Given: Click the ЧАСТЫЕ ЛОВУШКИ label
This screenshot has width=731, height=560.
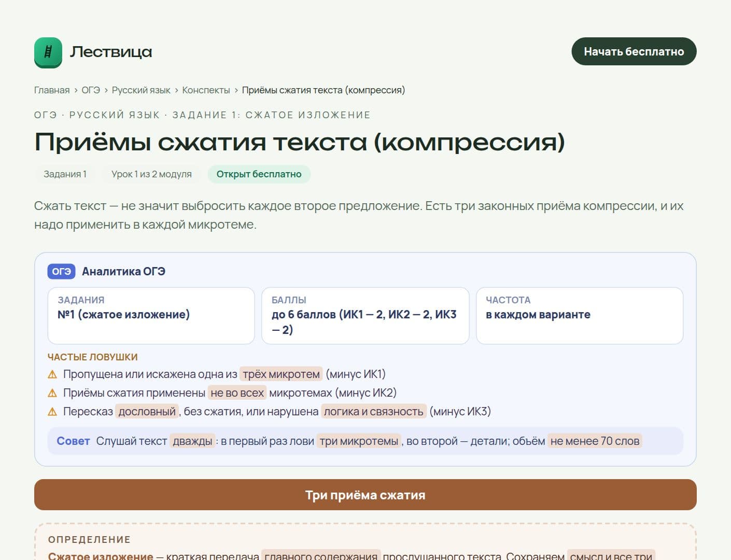Looking at the screenshot, I should point(93,357).
